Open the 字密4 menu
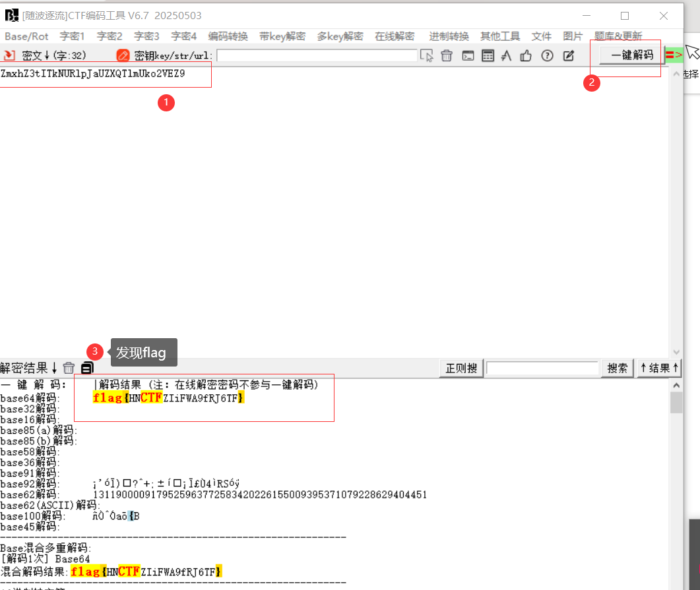 coord(184,36)
